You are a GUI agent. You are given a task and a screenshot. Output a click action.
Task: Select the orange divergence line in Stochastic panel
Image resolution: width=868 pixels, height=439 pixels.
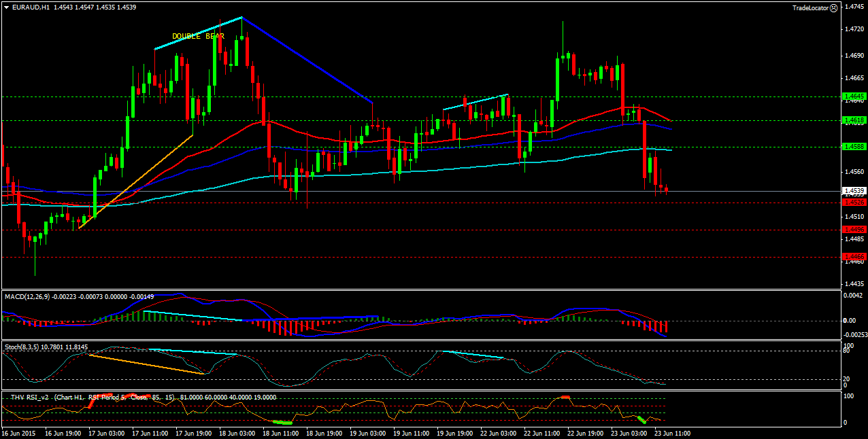(x=146, y=364)
